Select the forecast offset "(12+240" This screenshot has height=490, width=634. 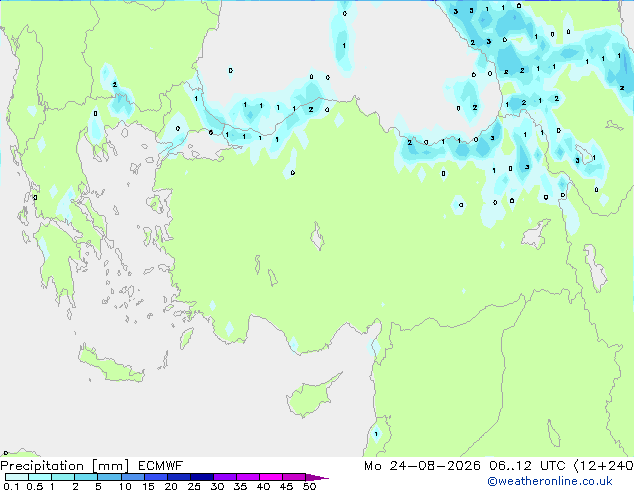coord(604,466)
